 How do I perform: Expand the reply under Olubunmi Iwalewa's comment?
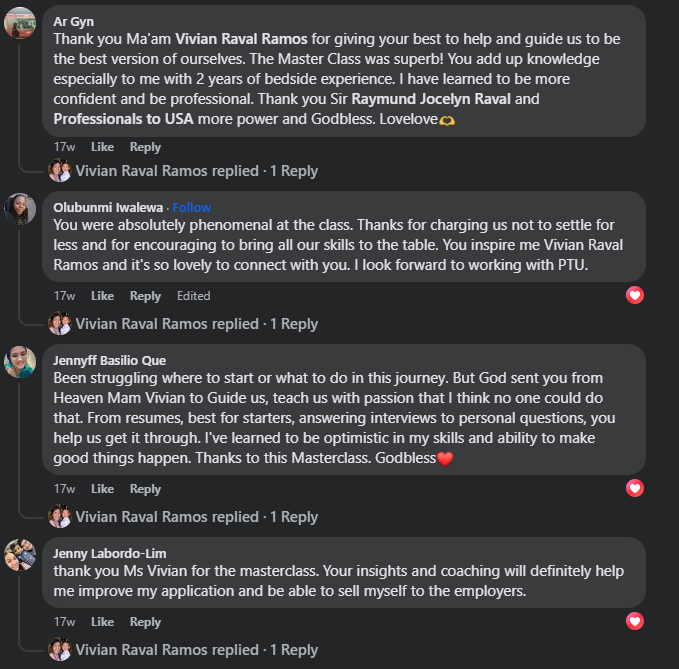pos(197,324)
